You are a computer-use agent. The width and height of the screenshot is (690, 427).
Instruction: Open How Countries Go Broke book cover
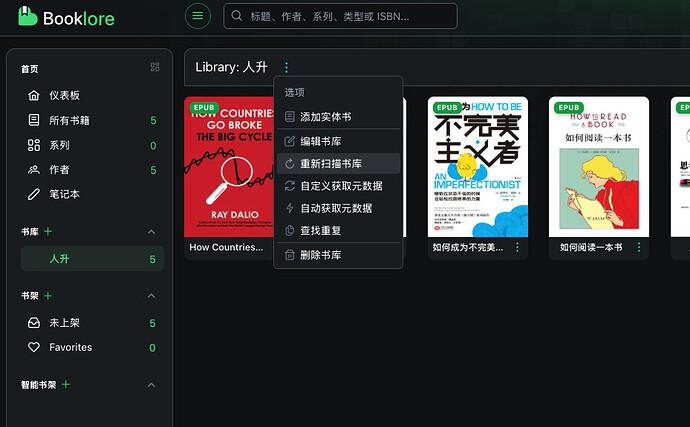[229, 167]
